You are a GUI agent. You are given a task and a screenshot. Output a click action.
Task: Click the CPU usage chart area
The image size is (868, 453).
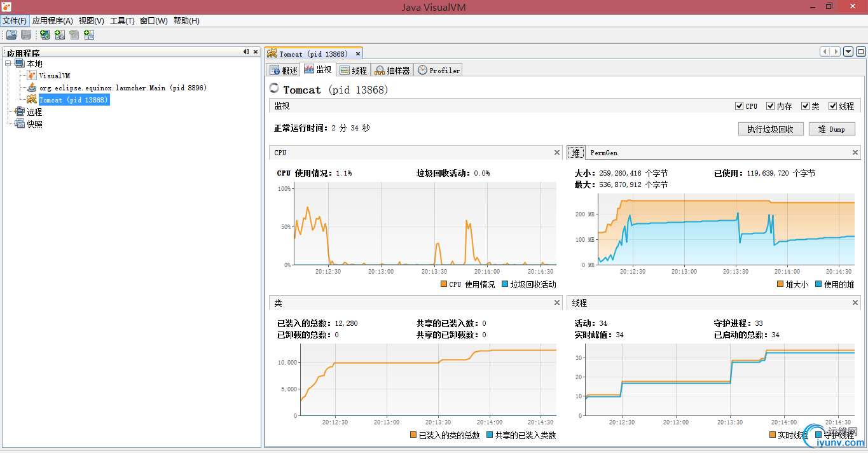click(x=424, y=224)
